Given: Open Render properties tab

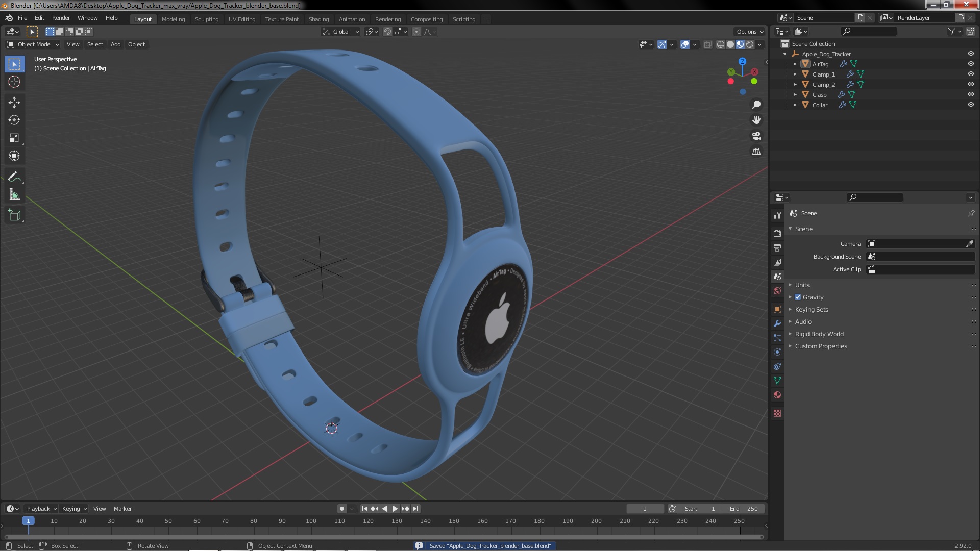Looking at the screenshot, I should click(777, 234).
